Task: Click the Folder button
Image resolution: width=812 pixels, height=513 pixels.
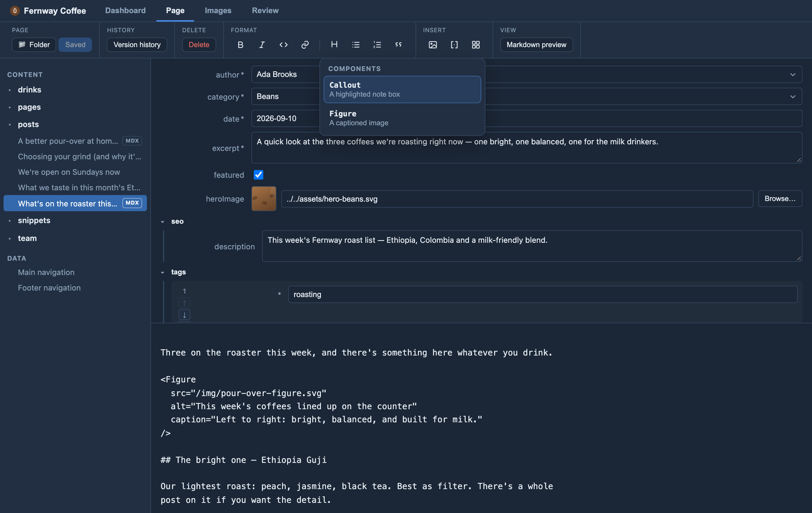Action: pos(34,44)
